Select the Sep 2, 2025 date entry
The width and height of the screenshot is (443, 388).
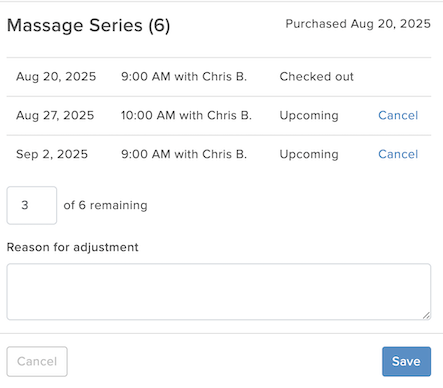coord(52,154)
